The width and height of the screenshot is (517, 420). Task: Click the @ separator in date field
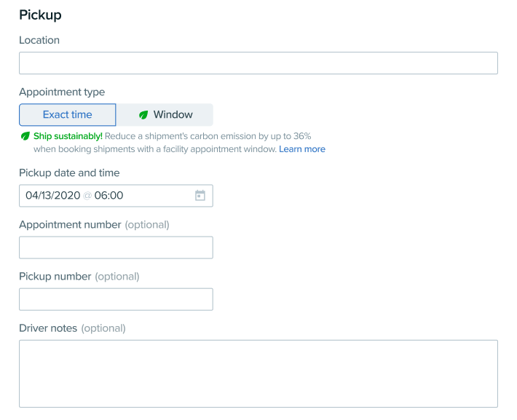tap(87, 196)
